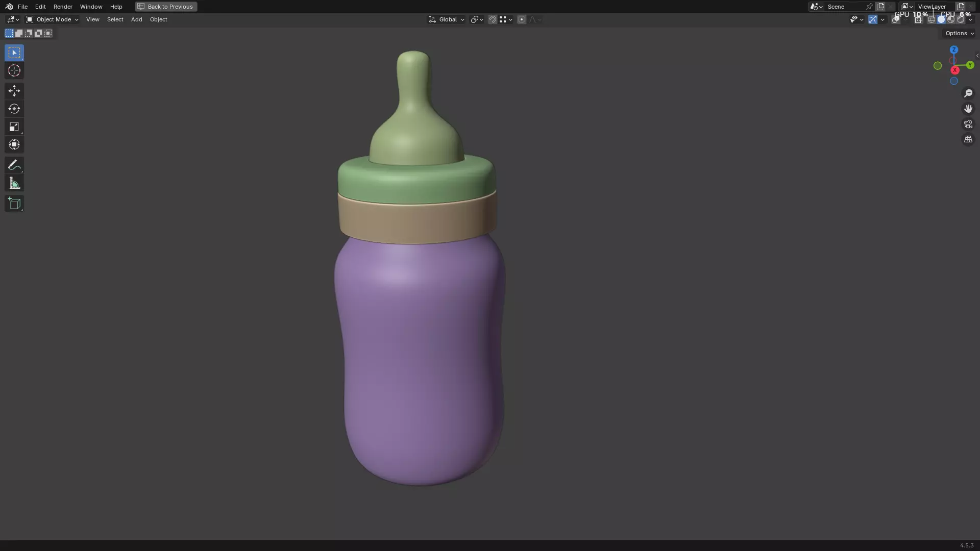Viewport: 980px width, 551px height.
Task: Open the File menu
Action: pos(22,7)
